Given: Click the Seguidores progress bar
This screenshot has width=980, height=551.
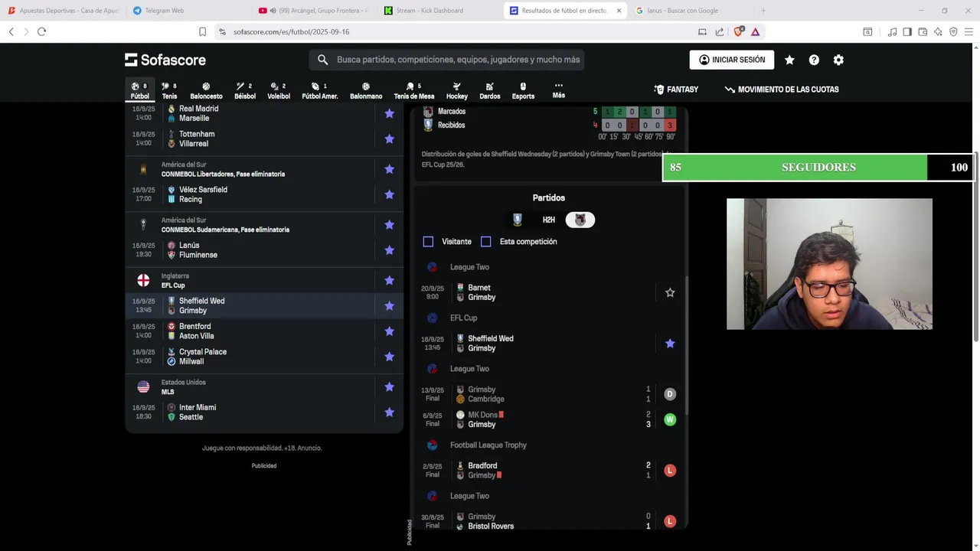Looking at the screenshot, I should (x=818, y=167).
